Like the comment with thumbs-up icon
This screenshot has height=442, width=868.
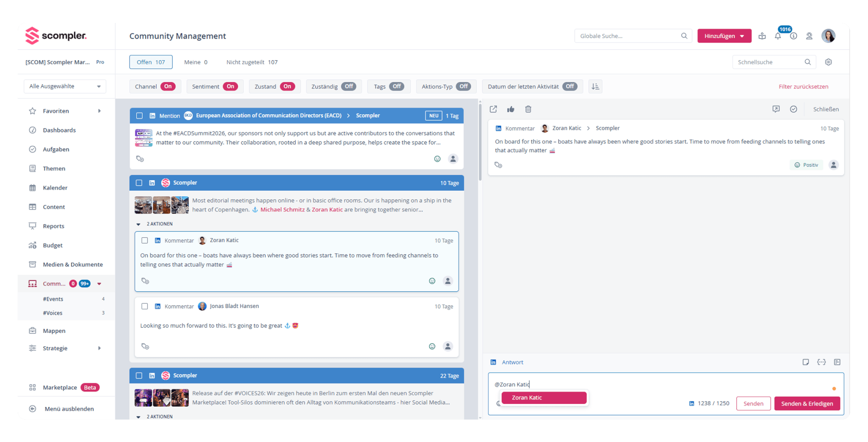511,109
